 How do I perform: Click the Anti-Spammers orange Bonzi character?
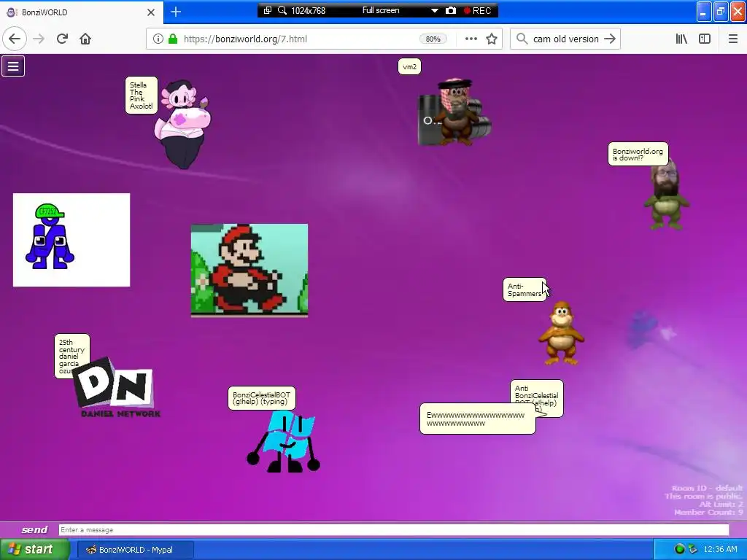click(561, 332)
